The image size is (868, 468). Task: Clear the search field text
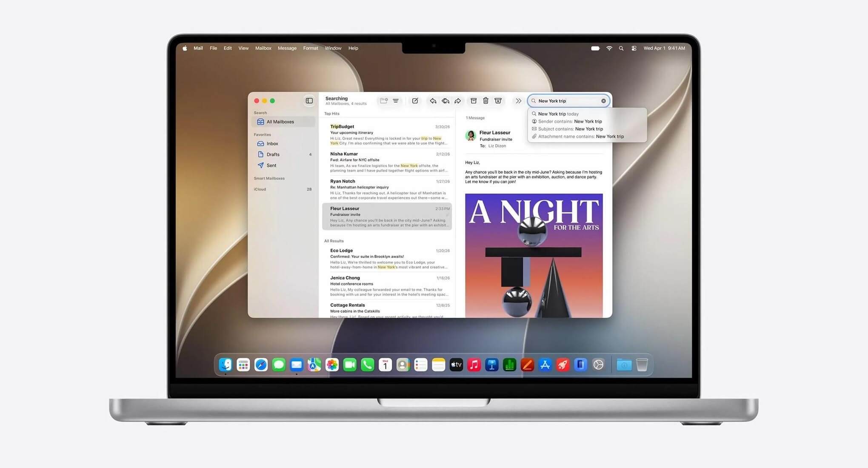tap(603, 101)
